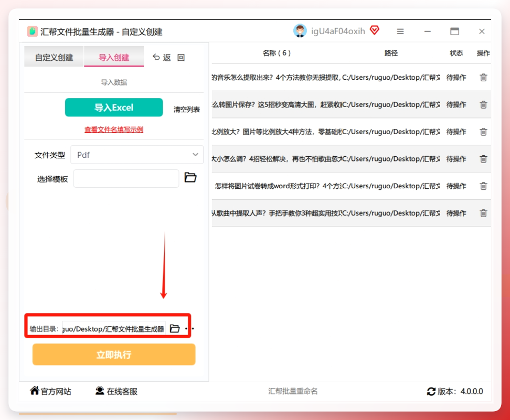Click the 立即执行 button

(114, 354)
